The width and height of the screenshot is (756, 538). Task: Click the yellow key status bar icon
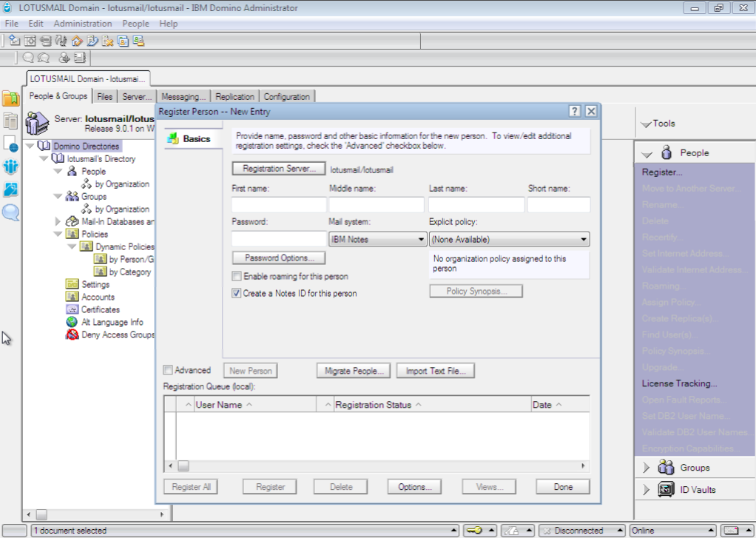(x=474, y=531)
